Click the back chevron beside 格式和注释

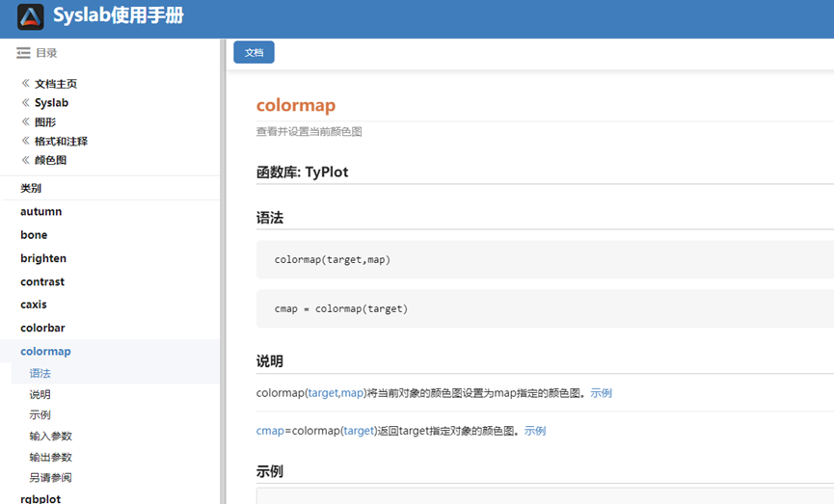25,141
